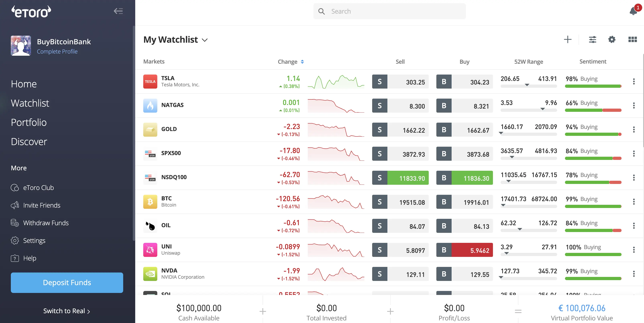Open the notifications bell
Image resolution: width=644 pixels, height=323 pixels.
click(x=633, y=11)
